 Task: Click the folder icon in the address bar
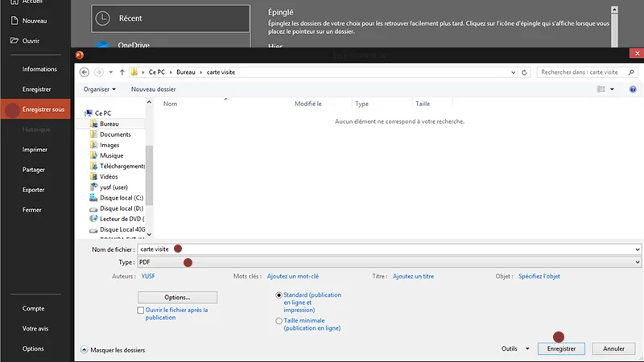point(134,72)
